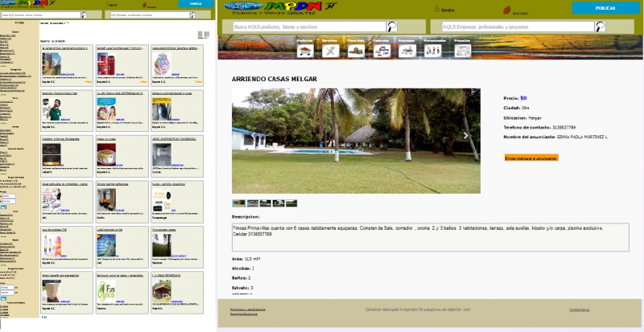Focus the Empresas search field on listing page
Image resolution: width=644 pixels, height=332 pixels.
[150, 14]
